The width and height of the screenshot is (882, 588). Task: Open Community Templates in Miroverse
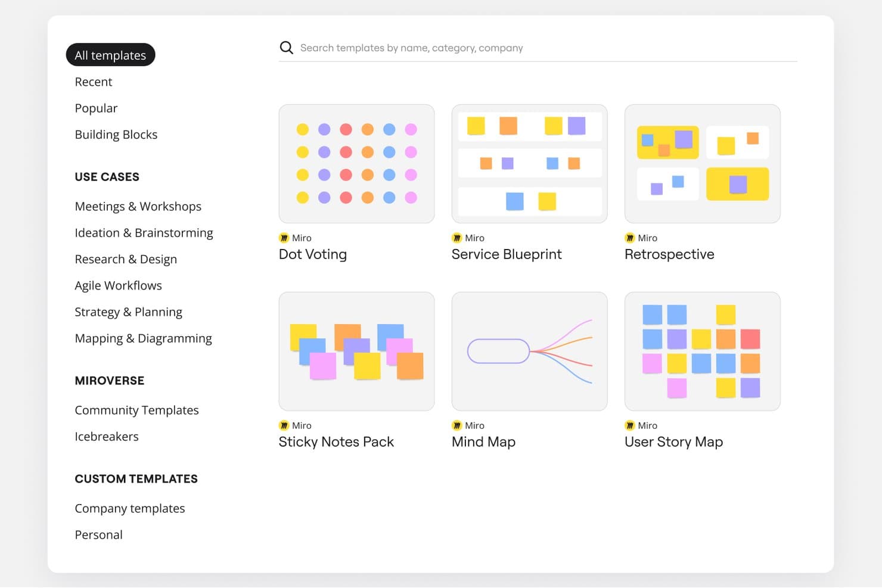coord(137,410)
